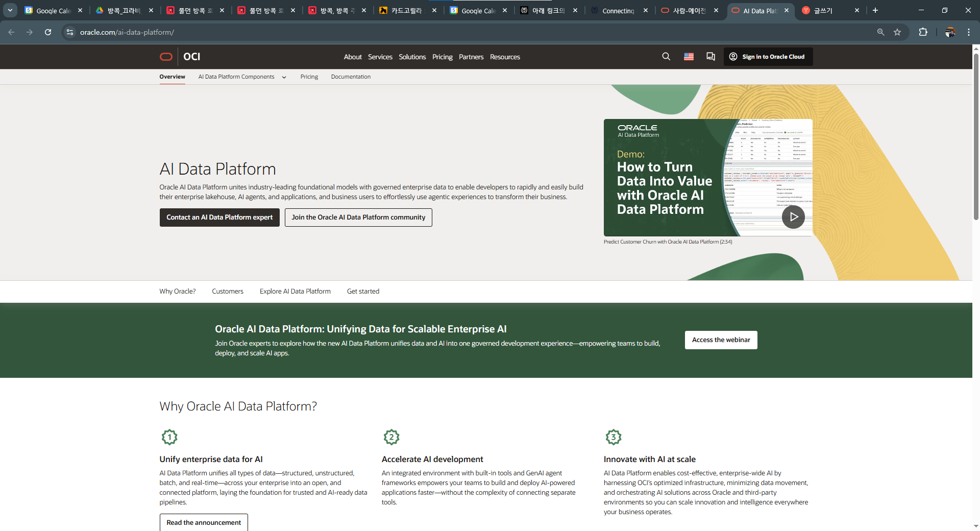Click the Accelerate AI development heading
The image size is (980, 531).
point(432,460)
